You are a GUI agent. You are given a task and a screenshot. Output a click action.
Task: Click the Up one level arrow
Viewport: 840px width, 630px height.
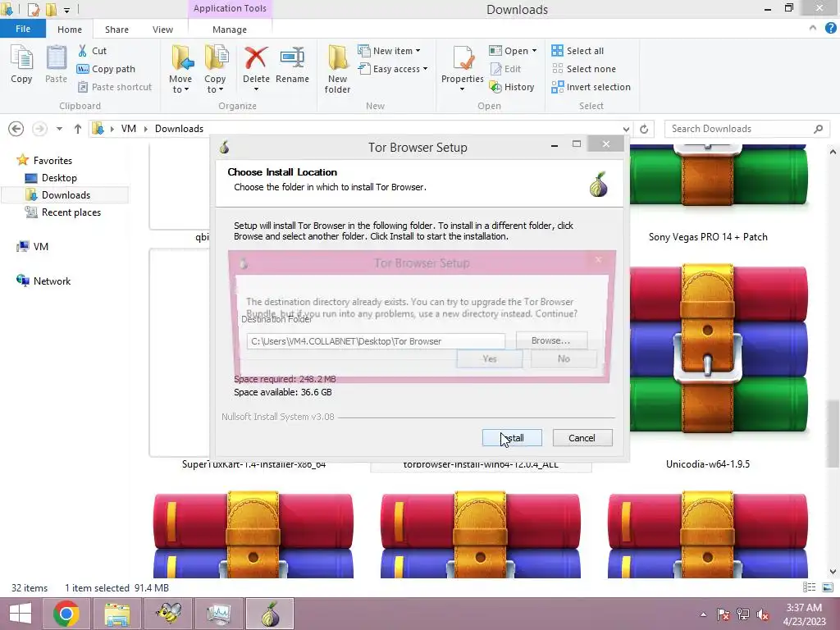(x=78, y=129)
